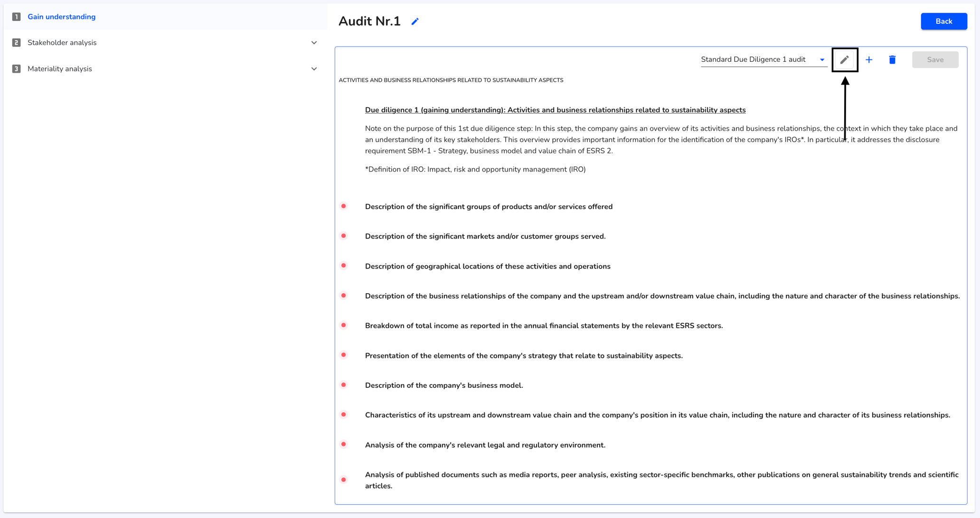Select Materiality analysis step
The width and height of the screenshot is (980, 518).
coord(60,69)
